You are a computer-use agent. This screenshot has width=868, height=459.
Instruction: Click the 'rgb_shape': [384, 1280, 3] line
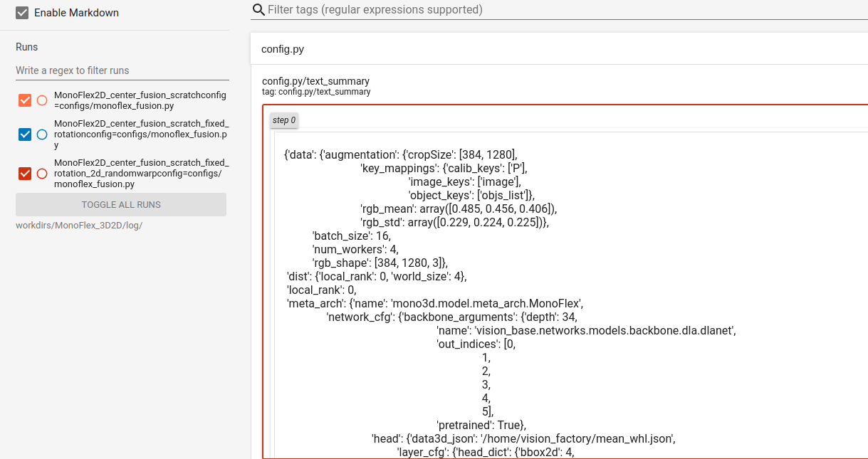point(380,263)
